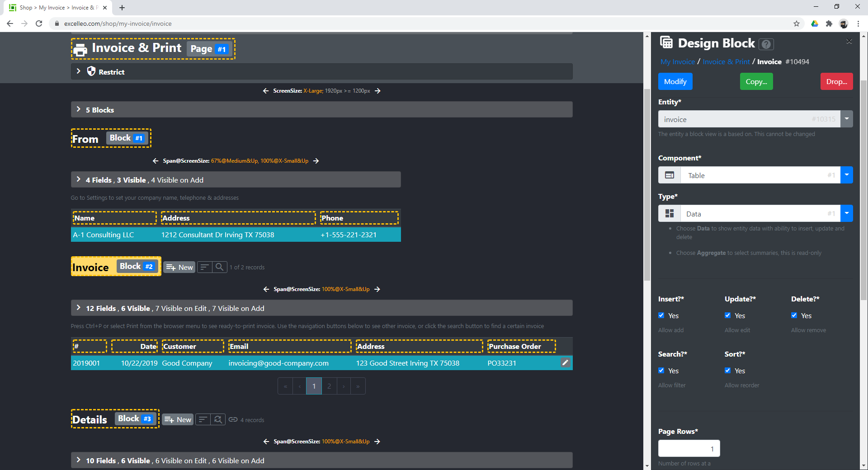868x470 pixels.
Task: Click the edit pencil on invoice 2019001 row
Action: (565, 362)
